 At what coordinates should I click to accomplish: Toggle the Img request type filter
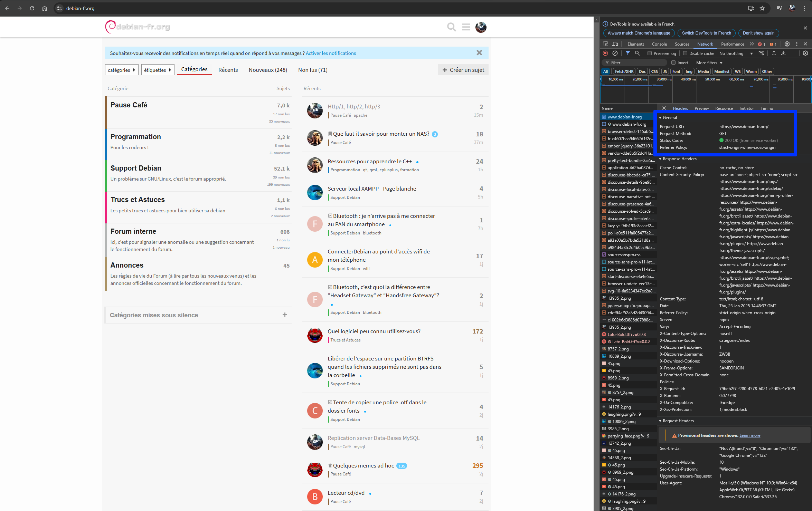point(689,71)
